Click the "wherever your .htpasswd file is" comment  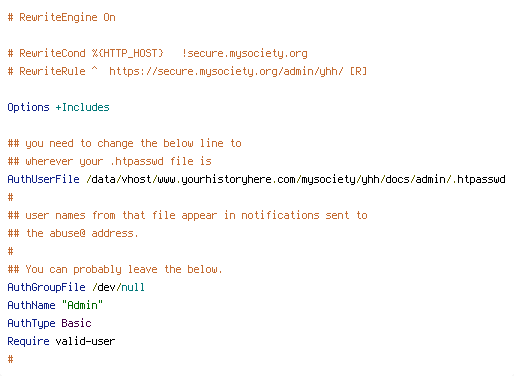[x=110, y=162]
